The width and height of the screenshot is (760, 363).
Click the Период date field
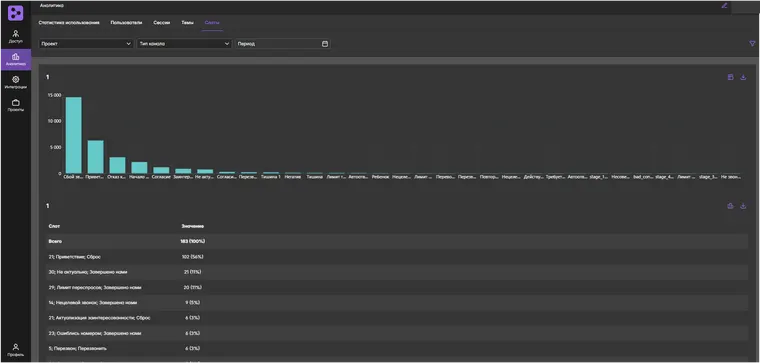click(283, 44)
